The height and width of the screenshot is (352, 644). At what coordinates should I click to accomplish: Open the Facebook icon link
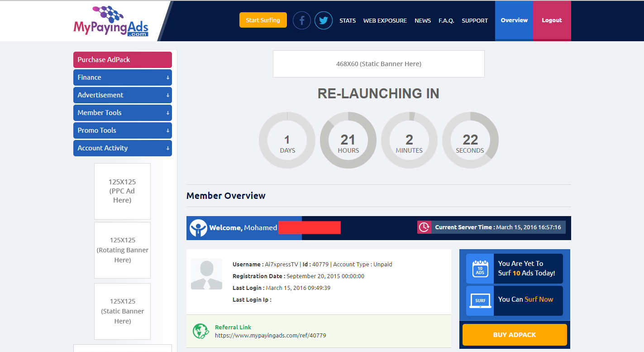[x=302, y=20]
